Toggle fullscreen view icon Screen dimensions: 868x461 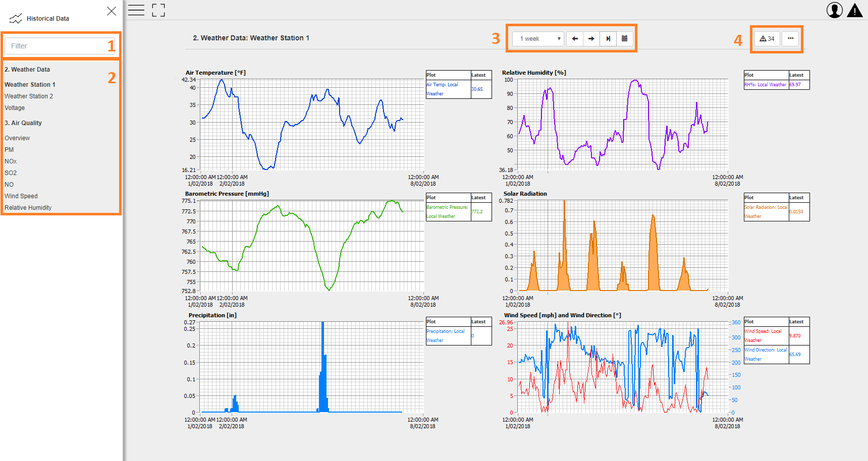(x=158, y=10)
